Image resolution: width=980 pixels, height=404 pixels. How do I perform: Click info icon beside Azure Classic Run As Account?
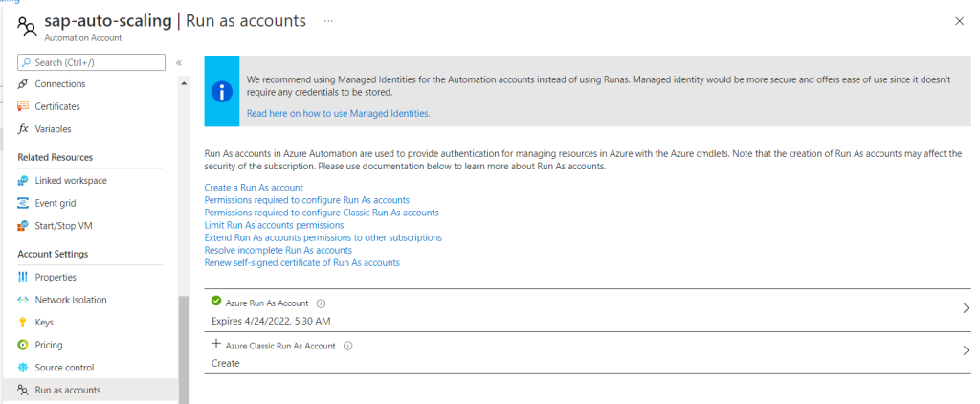point(348,346)
